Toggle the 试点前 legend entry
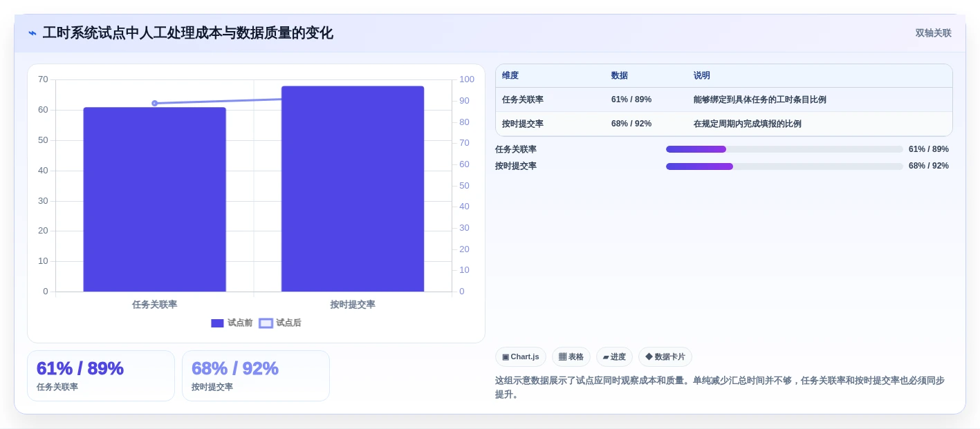The image size is (980, 429). click(232, 323)
